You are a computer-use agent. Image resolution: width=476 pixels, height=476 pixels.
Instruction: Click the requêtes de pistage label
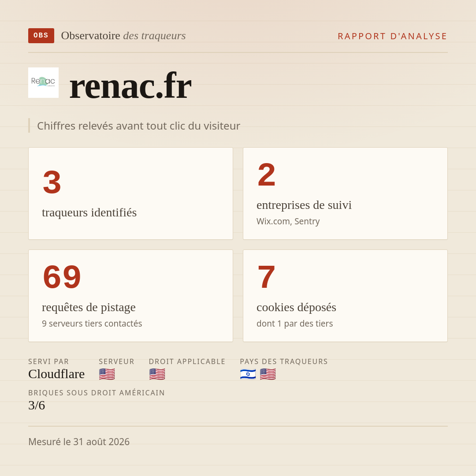point(89,307)
